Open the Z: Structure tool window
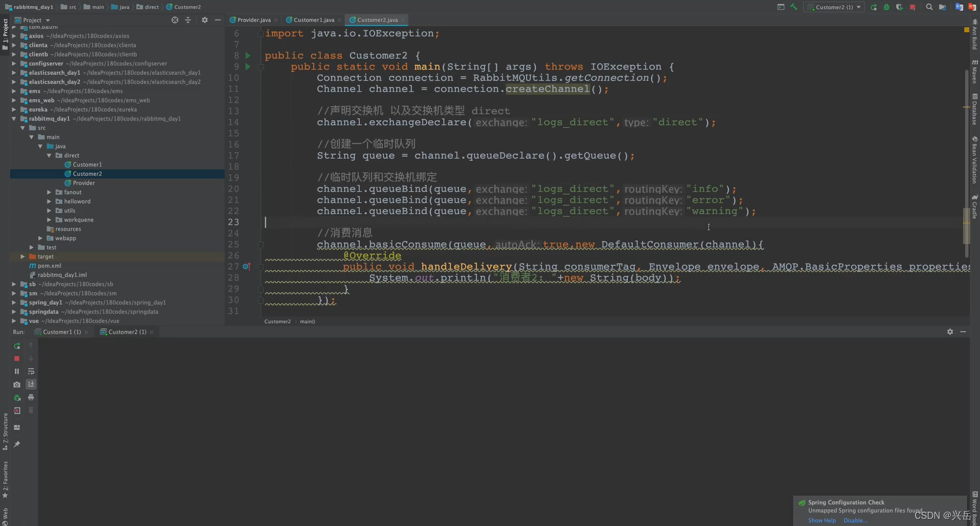This screenshot has width=980, height=526. (x=5, y=432)
